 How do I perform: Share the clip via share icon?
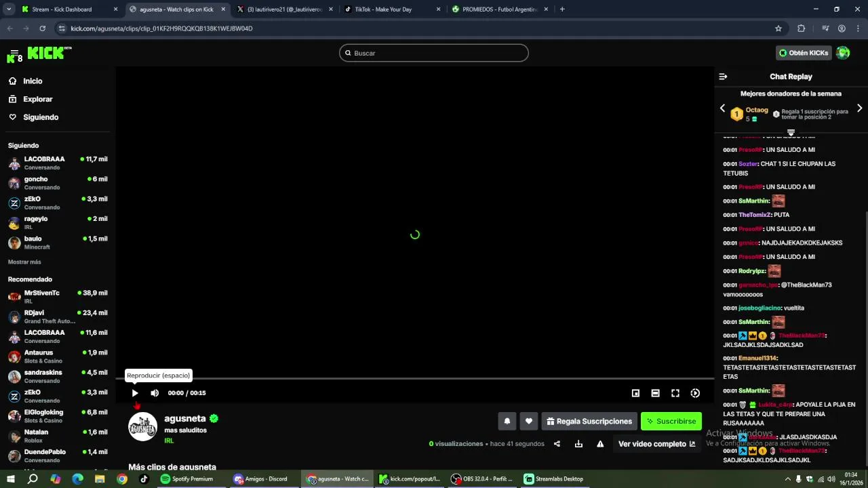pos(557,444)
